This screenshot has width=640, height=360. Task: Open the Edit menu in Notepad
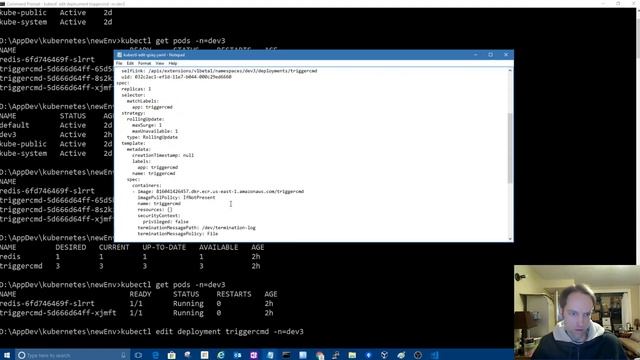130,63
